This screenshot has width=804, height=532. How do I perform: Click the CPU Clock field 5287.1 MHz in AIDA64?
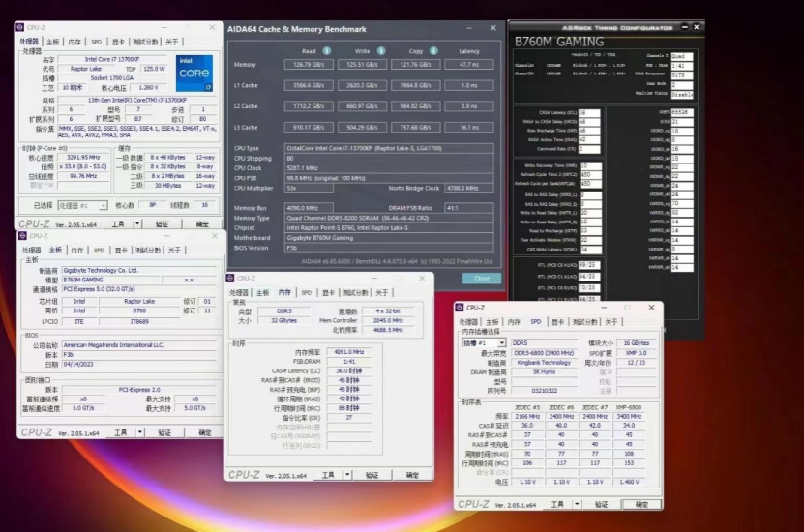click(389, 167)
